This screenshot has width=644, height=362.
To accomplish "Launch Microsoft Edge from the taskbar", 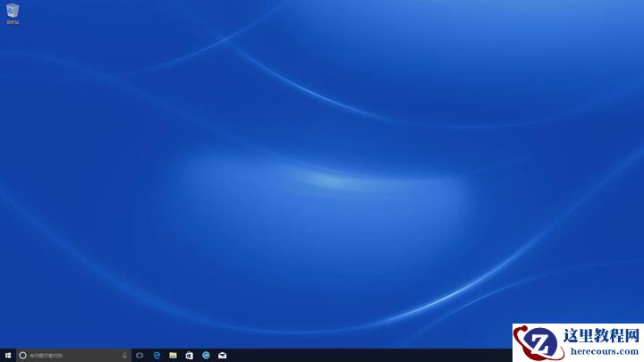I will (x=157, y=356).
